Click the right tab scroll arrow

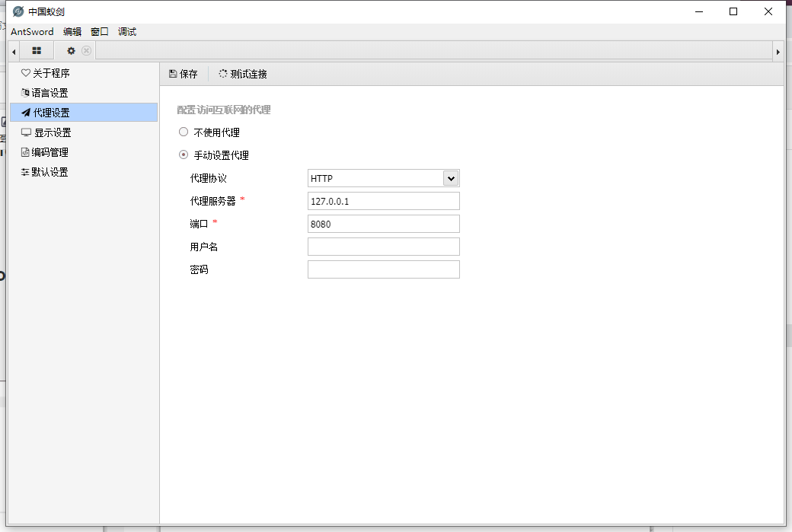[778, 52]
